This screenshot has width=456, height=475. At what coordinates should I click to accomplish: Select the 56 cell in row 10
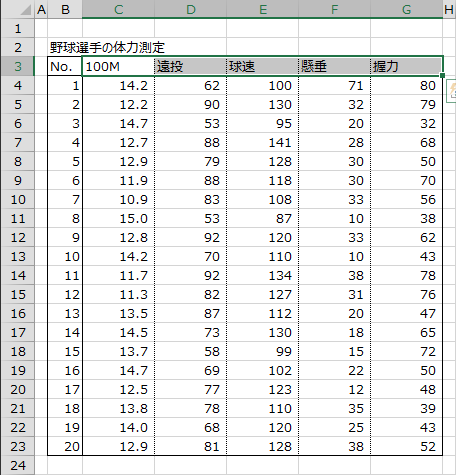tap(407, 199)
